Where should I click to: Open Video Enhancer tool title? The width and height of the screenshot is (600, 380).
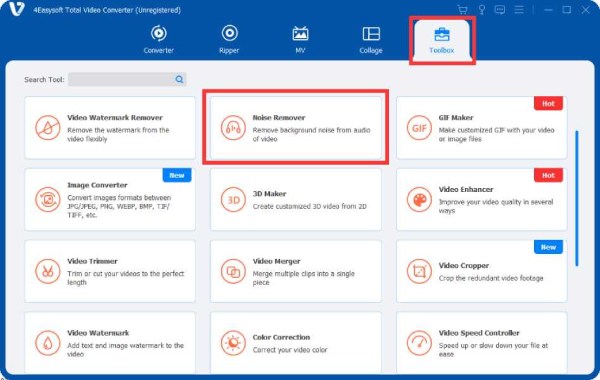(x=466, y=189)
